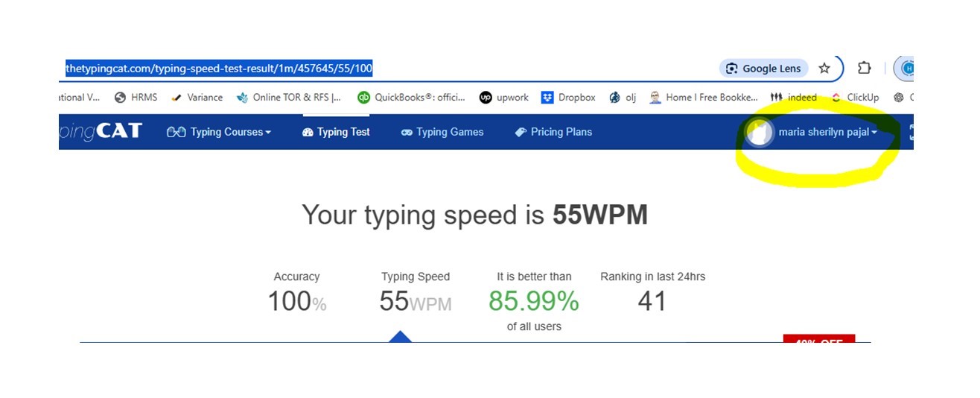Click the gamepad icon beside Typing Games
Viewport: 980px width, 398px height.
(407, 132)
